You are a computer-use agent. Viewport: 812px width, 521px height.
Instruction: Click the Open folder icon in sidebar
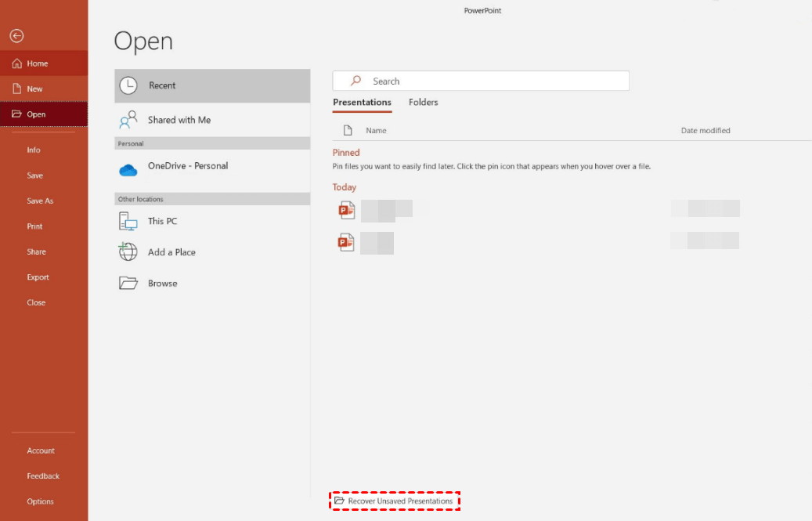16,114
